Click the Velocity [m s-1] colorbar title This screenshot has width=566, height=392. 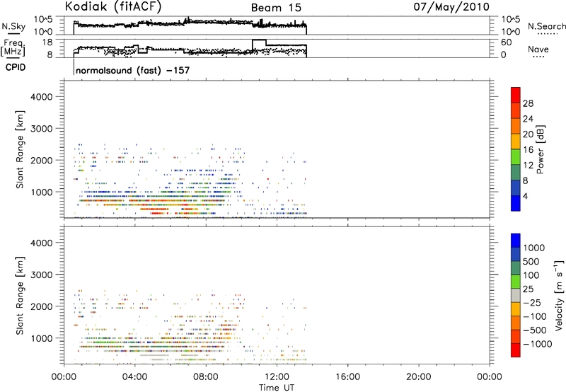tap(559, 295)
